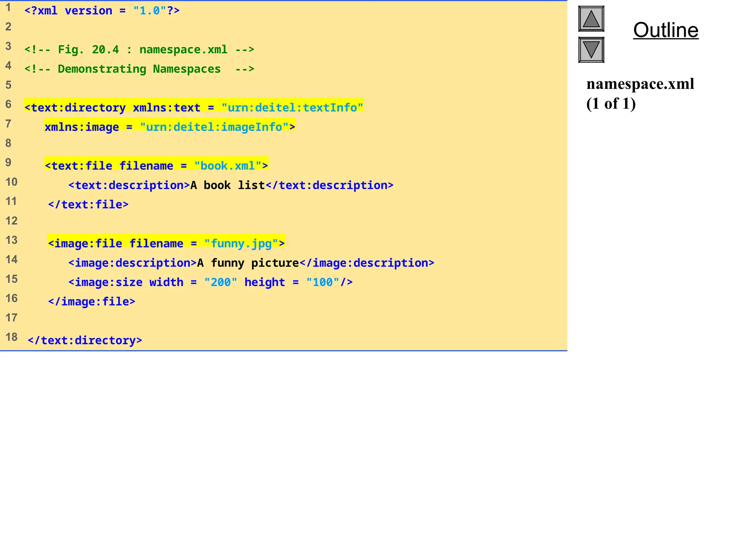Click the closing </text:file> tag
This screenshot has width=747, height=560.
click(x=88, y=205)
